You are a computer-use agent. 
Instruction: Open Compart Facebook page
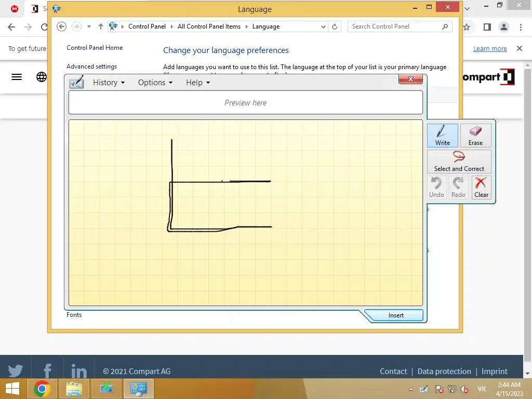coord(47,371)
